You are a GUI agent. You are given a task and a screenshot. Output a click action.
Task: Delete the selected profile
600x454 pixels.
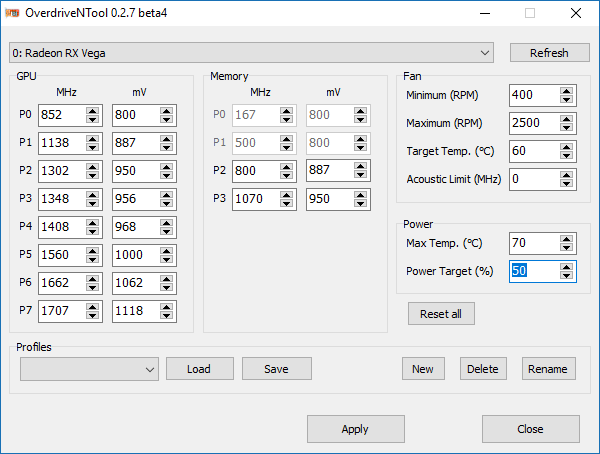point(483,369)
